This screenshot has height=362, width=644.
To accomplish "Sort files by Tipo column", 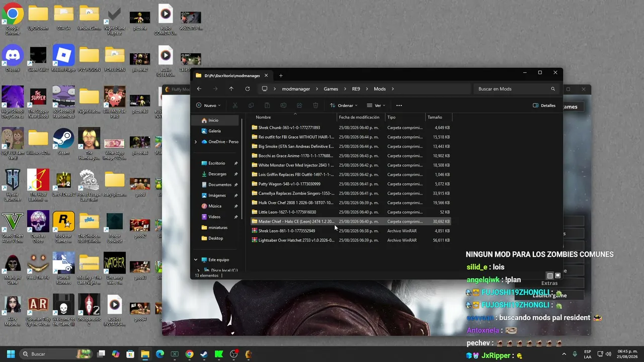I will tap(391, 117).
